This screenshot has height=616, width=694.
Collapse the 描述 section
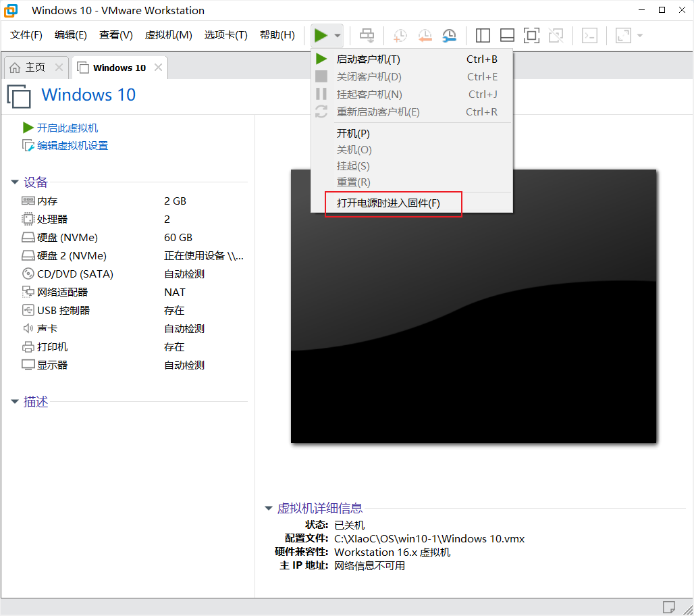click(x=15, y=402)
